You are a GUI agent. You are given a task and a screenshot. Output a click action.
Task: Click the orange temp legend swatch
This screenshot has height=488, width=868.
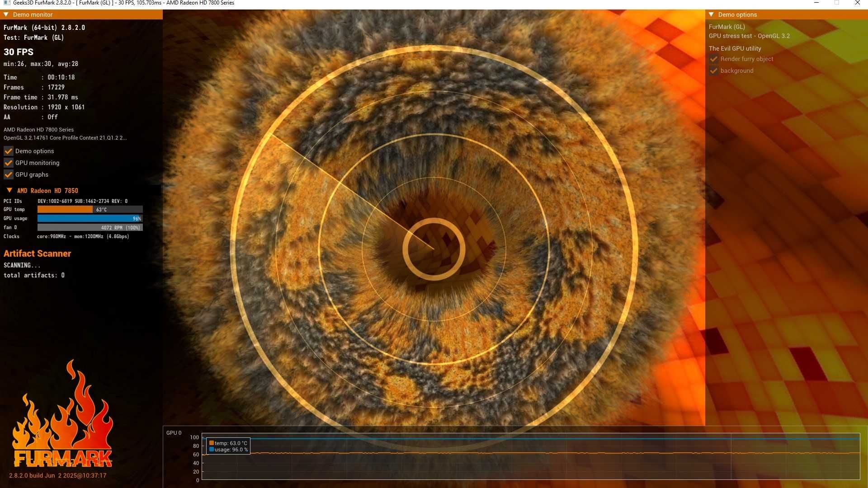tap(212, 443)
